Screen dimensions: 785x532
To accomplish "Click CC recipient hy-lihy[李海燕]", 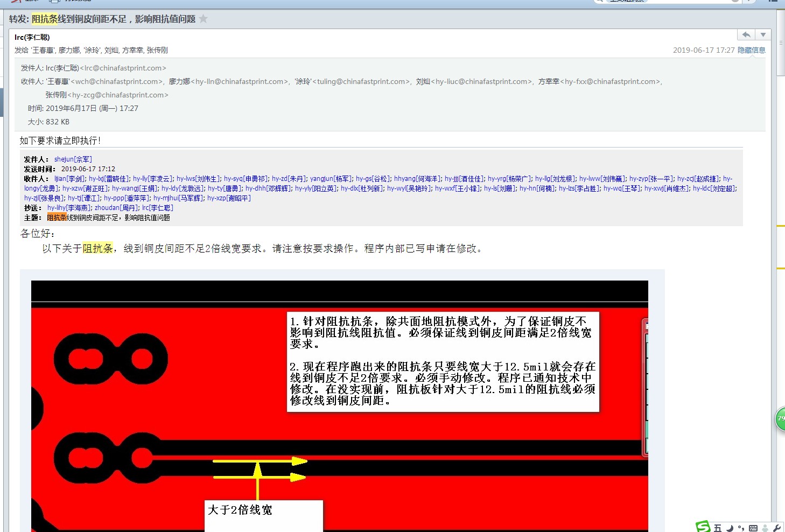I will coord(69,208).
